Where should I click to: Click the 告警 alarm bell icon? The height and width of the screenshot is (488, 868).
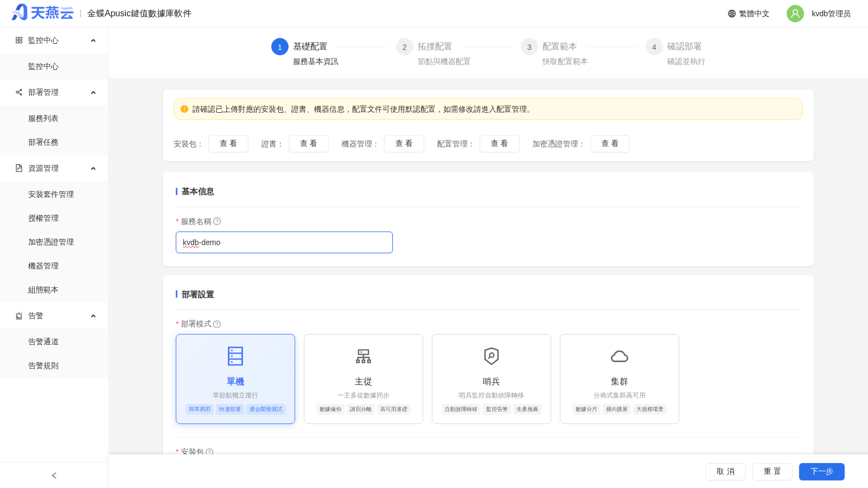tap(19, 316)
